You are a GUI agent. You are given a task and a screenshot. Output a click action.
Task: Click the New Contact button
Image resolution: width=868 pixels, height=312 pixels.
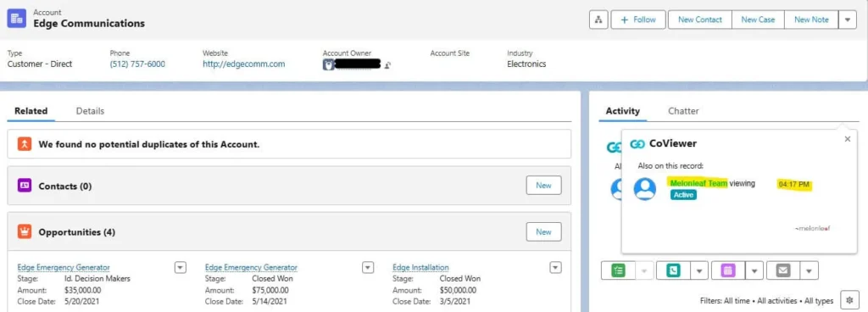tap(699, 19)
